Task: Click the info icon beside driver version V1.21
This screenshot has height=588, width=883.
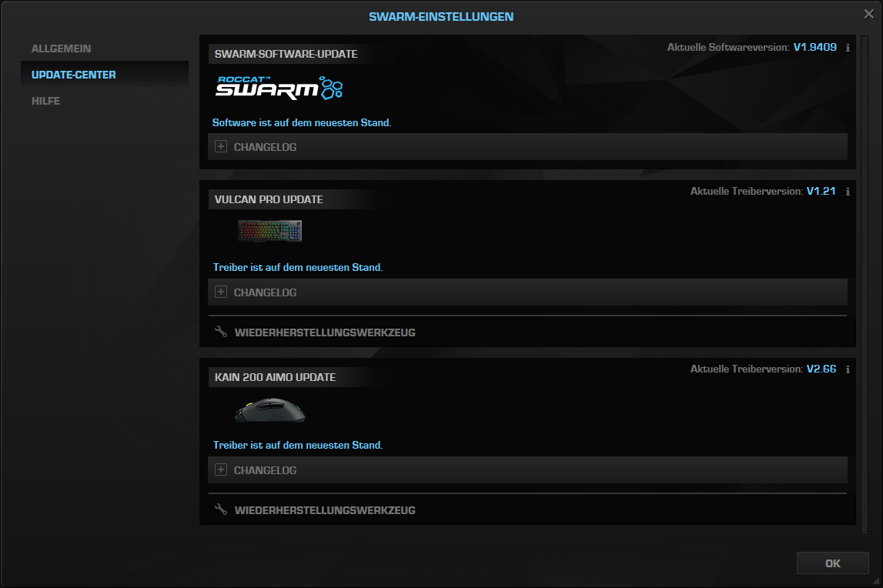Action: click(848, 192)
